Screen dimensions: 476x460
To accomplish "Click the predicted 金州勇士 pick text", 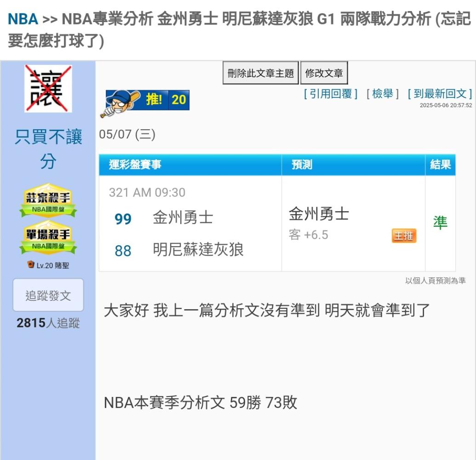I will point(319,214).
